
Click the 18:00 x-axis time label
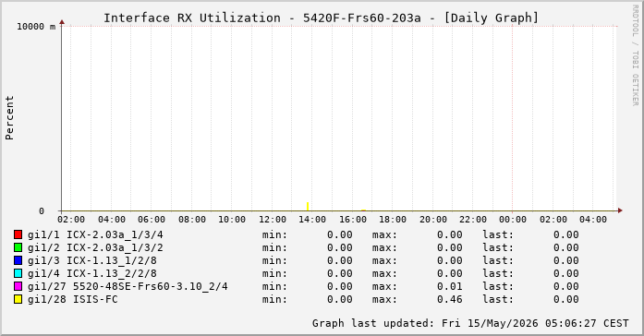pos(393,220)
